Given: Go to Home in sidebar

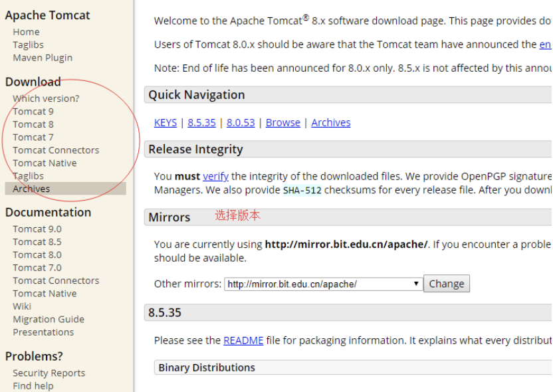Looking at the screenshot, I should pos(26,32).
